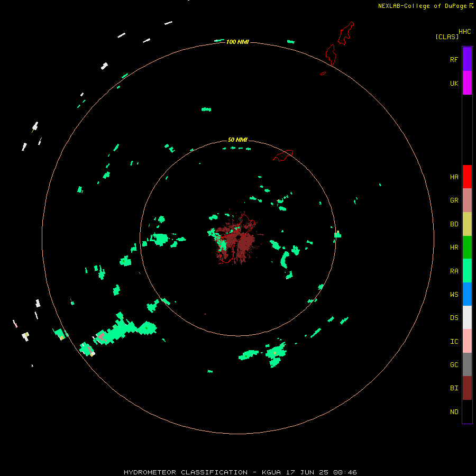The image size is (476, 476).
Task: Pick the HR dark green legend swatch
Action: coord(467,248)
